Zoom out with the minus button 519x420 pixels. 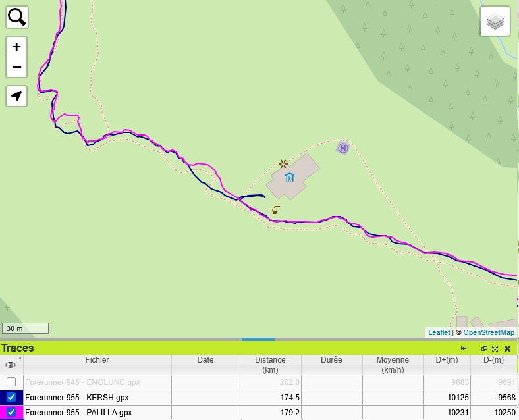(16, 67)
